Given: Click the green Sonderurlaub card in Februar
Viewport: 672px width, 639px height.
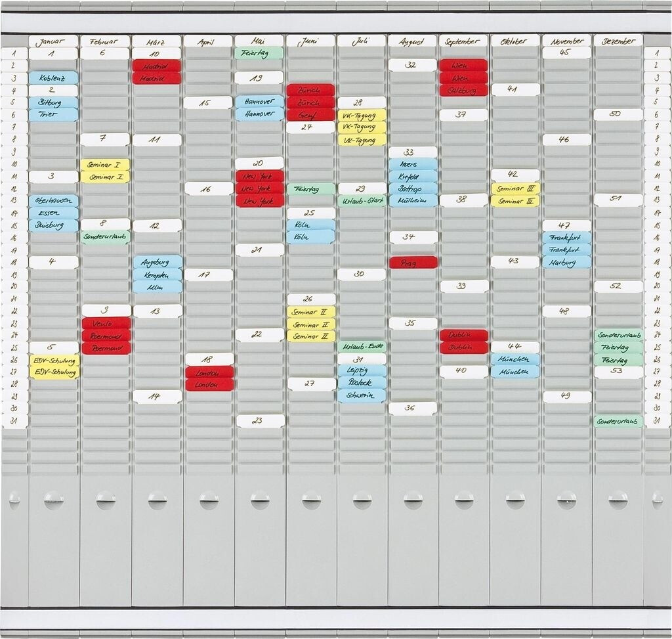Looking at the screenshot, I should pyautogui.click(x=106, y=237).
